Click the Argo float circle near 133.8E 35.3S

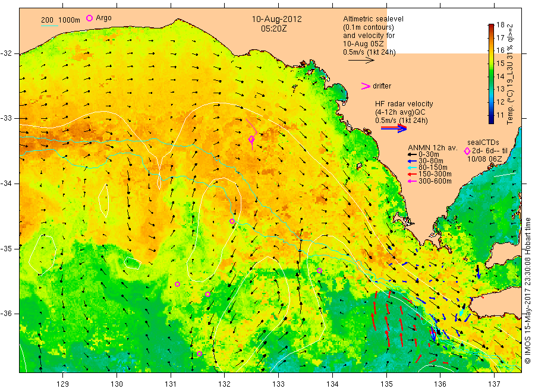click(x=319, y=271)
